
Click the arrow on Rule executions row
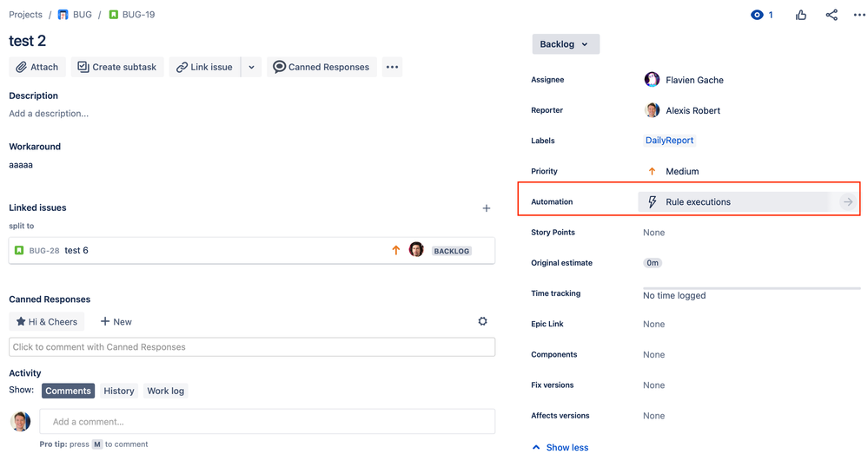click(847, 202)
